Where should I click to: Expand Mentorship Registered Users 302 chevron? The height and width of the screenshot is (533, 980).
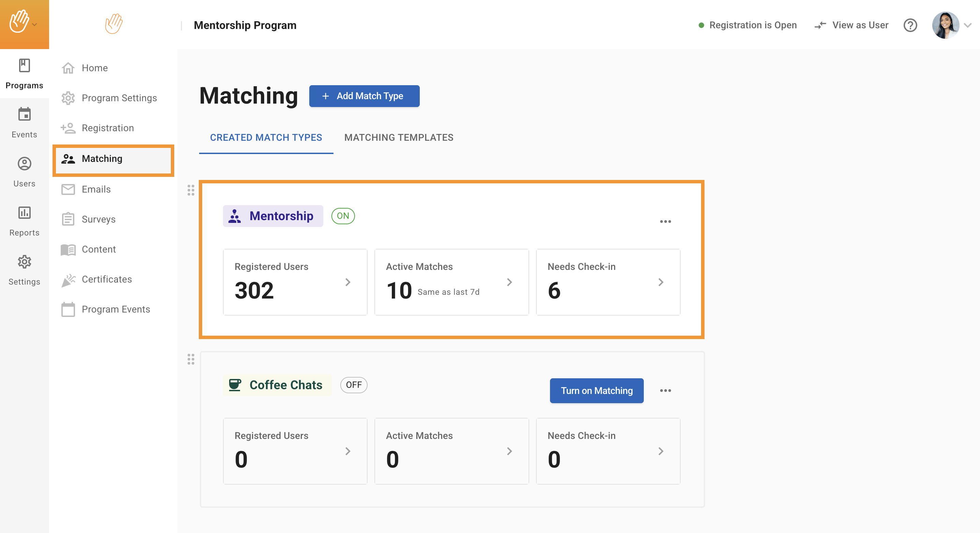(347, 282)
